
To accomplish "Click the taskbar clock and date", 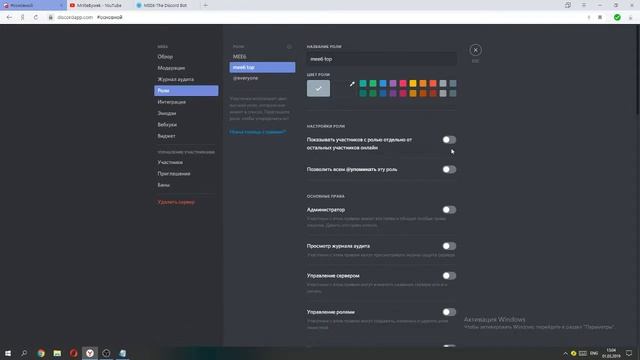I will pos(611,353).
